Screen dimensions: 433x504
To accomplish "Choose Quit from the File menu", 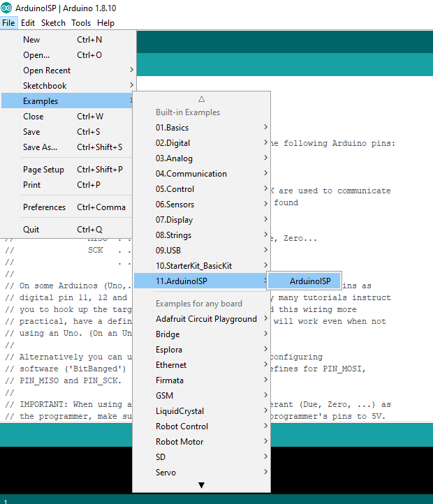I will pyautogui.click(x=67, y=230).
